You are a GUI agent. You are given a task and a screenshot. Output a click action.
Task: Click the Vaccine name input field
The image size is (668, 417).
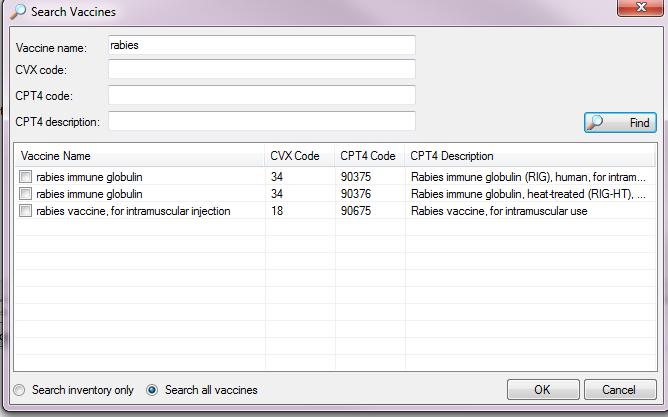262,45
